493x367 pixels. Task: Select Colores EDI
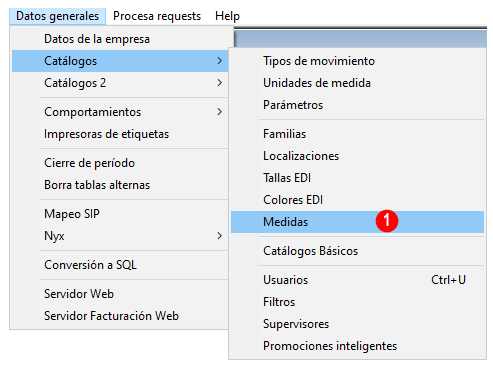click(357, 200)
